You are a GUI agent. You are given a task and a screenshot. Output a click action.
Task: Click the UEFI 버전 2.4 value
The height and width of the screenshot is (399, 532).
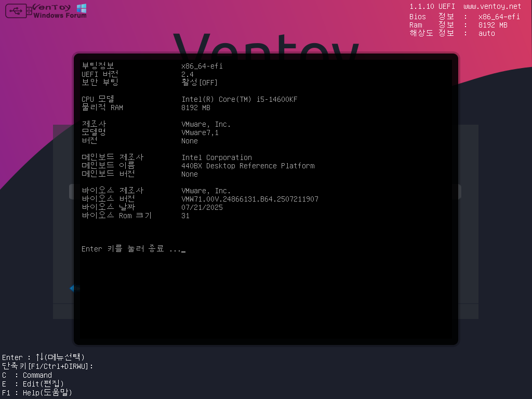point(187,74)
